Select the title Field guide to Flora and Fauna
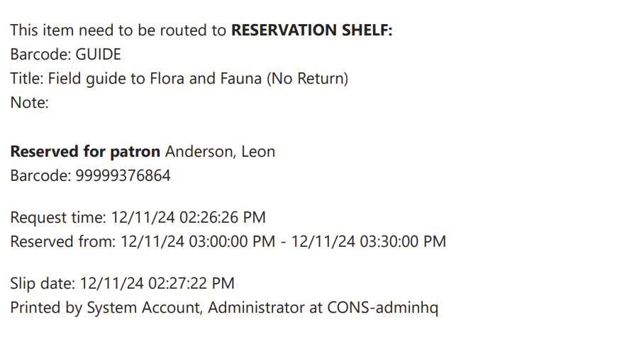This screenshot has width=644, height=344. (155, 79)
